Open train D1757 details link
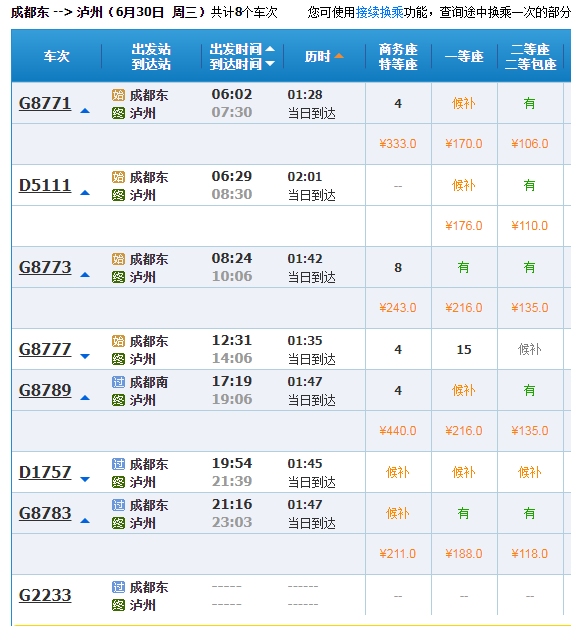This screenshot has height=626, width=571. click(x=45, y=472)
